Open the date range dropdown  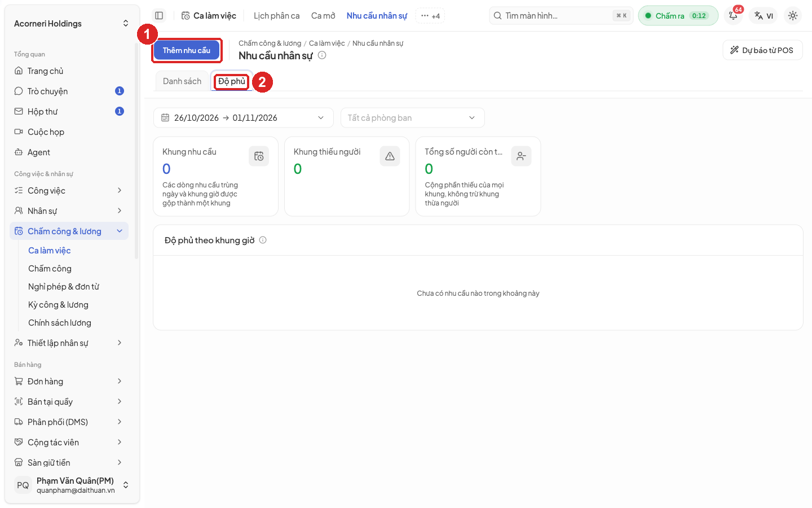coord(244,118)
